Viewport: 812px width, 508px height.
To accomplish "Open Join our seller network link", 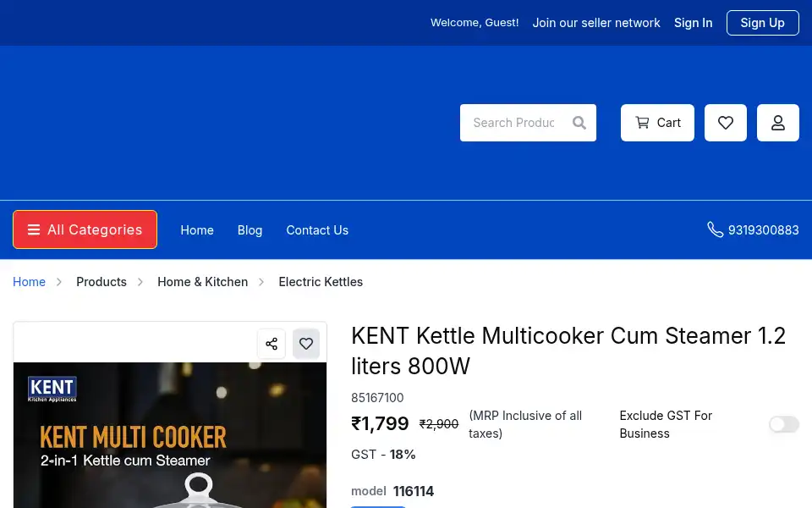I will [596, 23].
